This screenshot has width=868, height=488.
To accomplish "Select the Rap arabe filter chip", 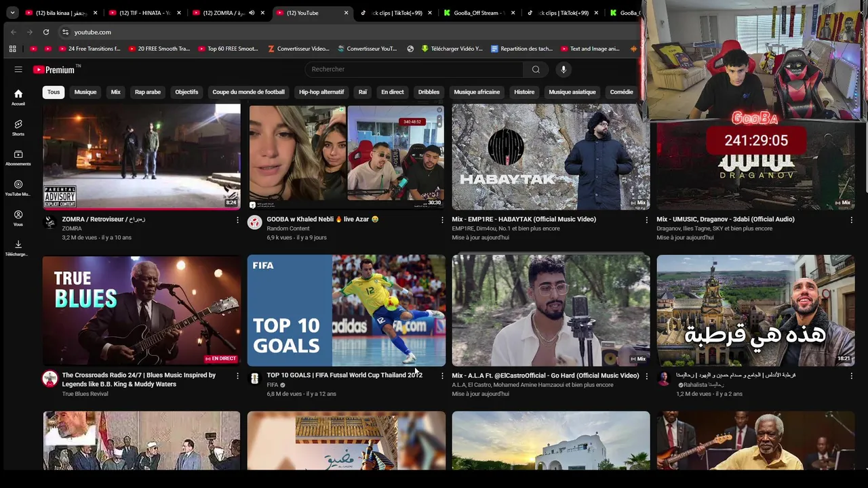I will point(148,92).
